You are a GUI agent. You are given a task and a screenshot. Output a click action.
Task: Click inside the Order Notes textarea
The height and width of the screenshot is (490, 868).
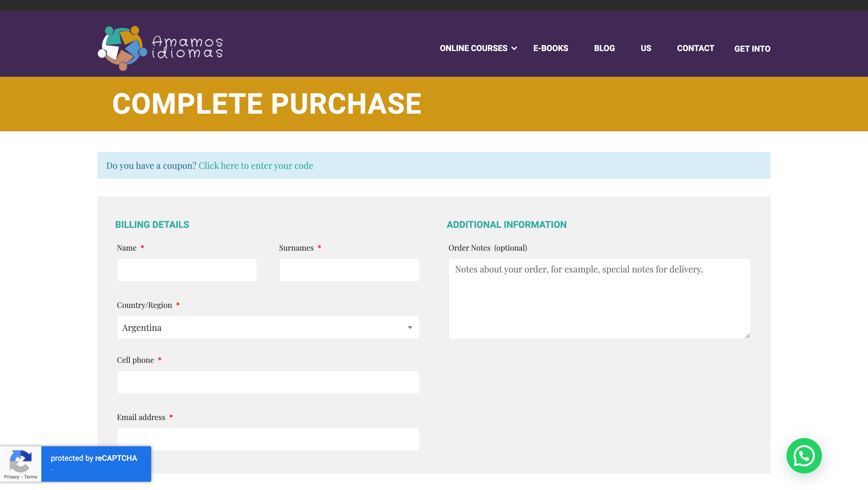(599, 299)
